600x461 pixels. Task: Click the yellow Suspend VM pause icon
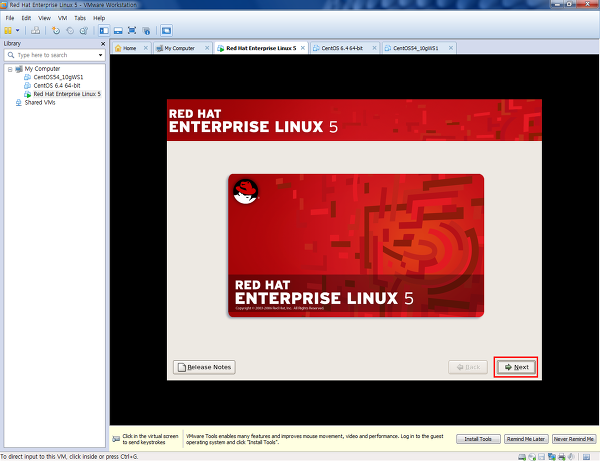pyautogui.click(x=8, y=31)
